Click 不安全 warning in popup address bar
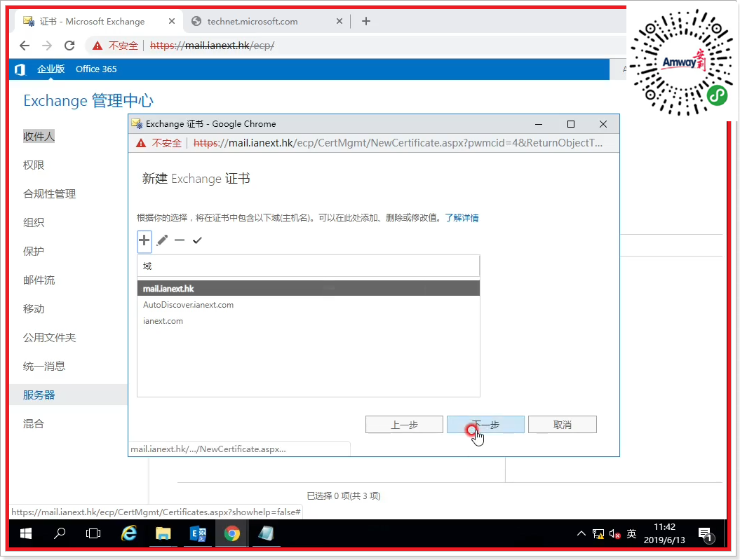740x560 pixels. coord(159,143)
